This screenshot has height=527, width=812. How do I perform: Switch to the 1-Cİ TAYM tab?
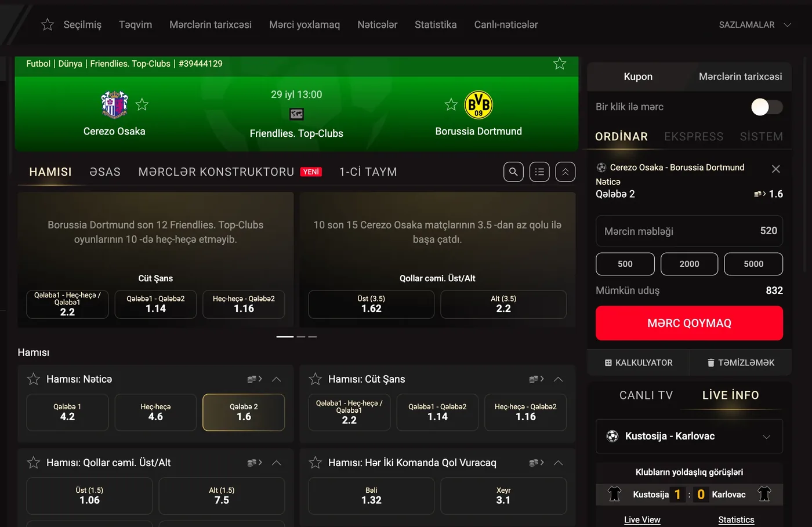click(368, 172)
